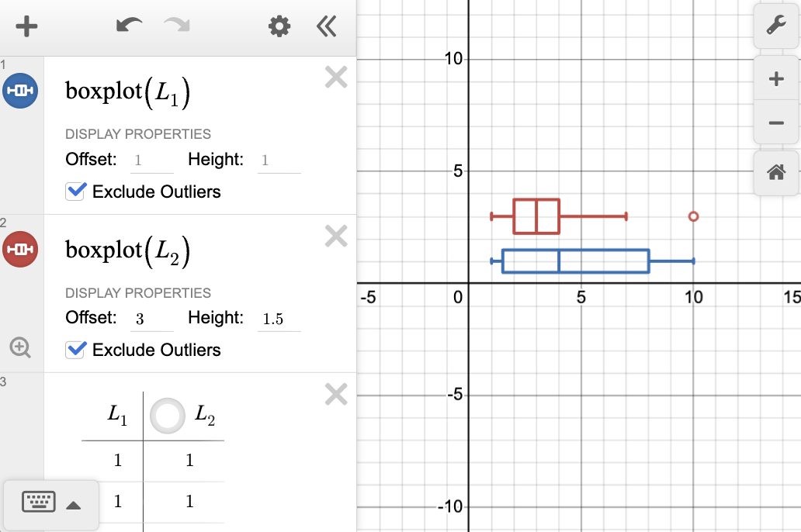Delete the boxplot L2 expression
The image size is (801, 532).
(x=335, y=236)
